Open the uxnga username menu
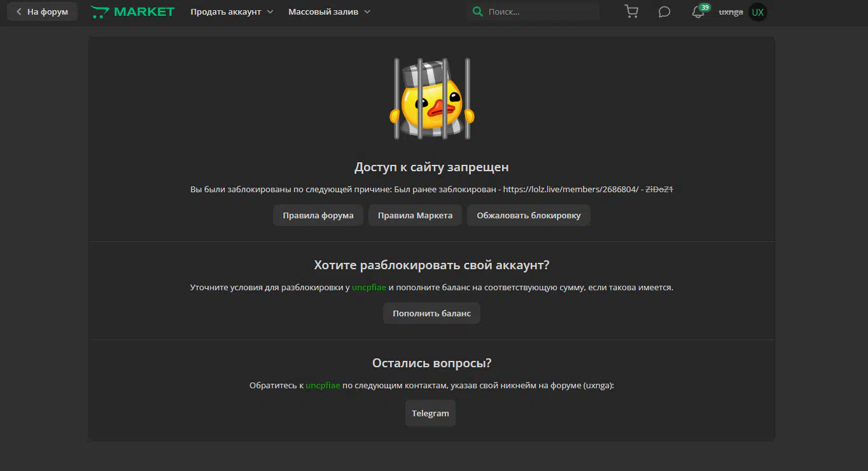 click(x=731, y=11)
